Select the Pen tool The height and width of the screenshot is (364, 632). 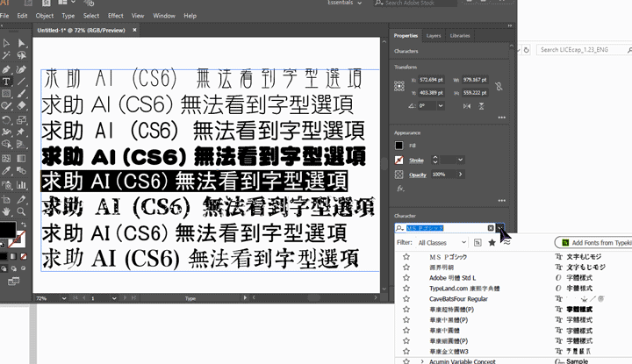coord(7,68)
